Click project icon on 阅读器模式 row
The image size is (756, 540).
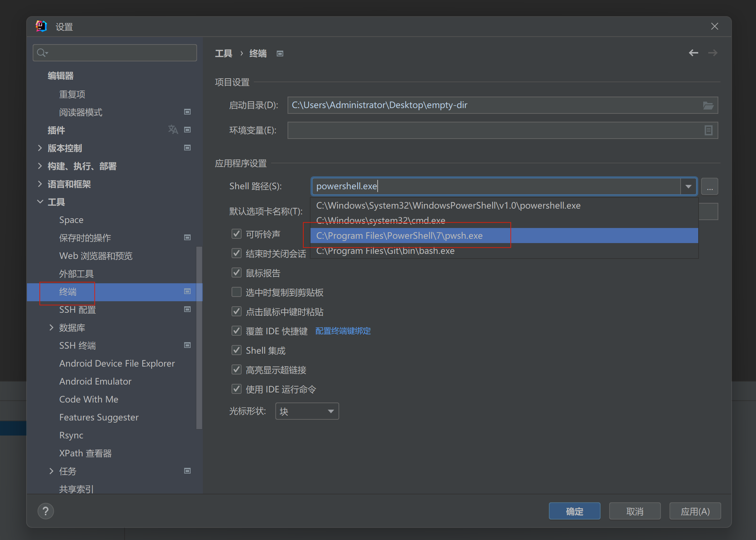tap(187, 112)
